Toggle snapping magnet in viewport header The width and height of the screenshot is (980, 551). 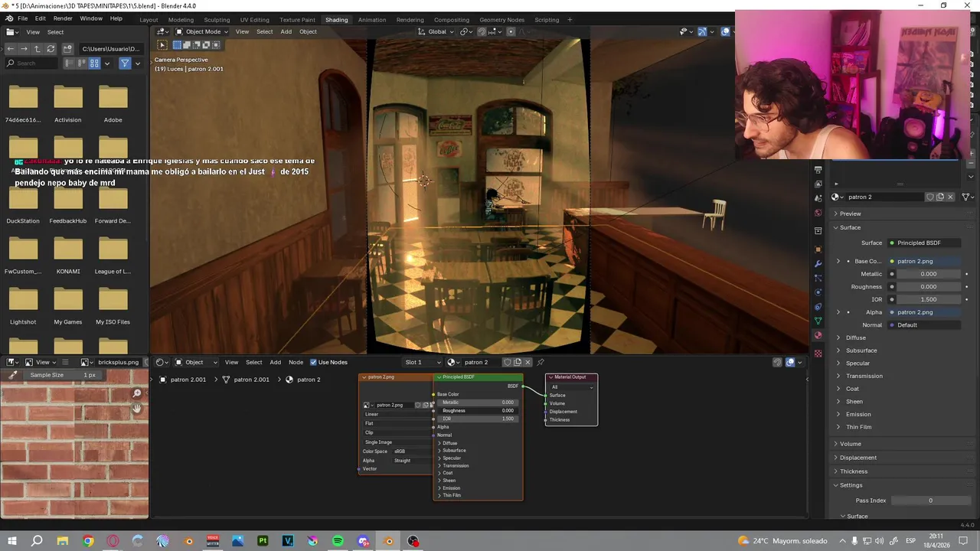click(482, 31)
